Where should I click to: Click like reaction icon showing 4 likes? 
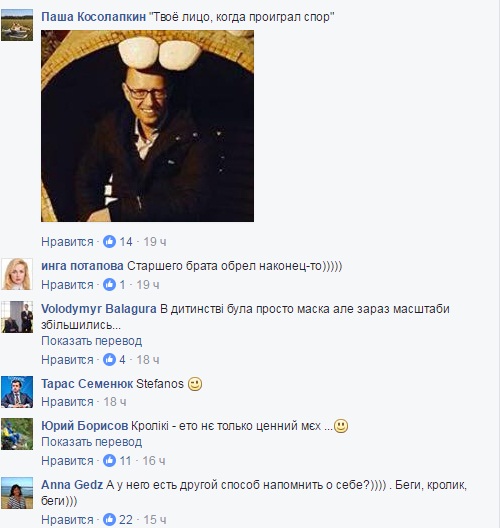[109, 360]
